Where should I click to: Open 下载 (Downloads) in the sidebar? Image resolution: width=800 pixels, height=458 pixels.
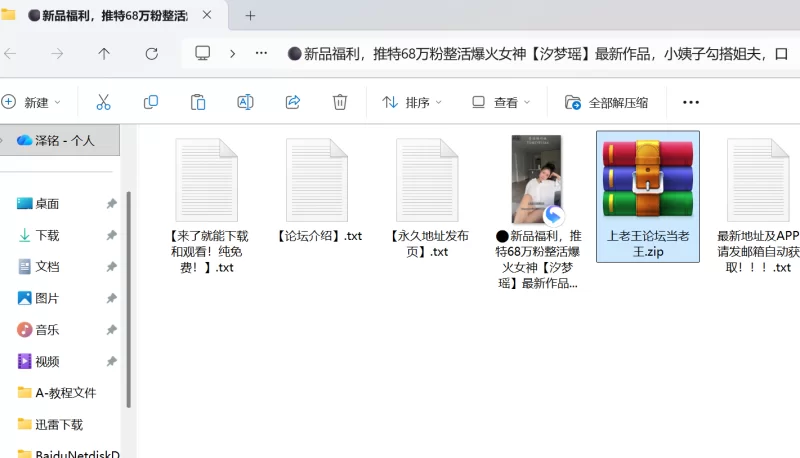pyautogui.click(x=47, y=235)
